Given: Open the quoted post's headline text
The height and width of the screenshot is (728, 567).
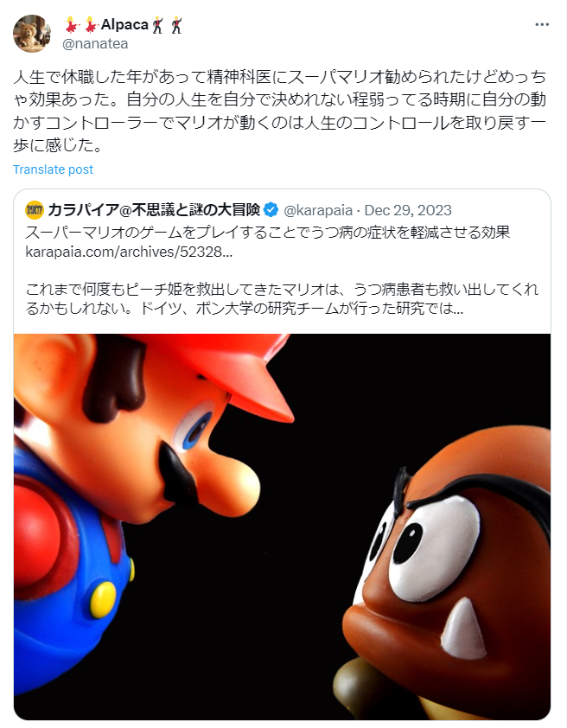Looking at the screenshot, I should [268, 232].
